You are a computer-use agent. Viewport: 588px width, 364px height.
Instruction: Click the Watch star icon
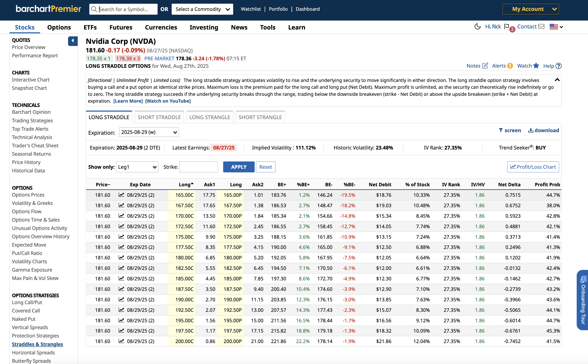pyautogui.click(x=536, y=66)
